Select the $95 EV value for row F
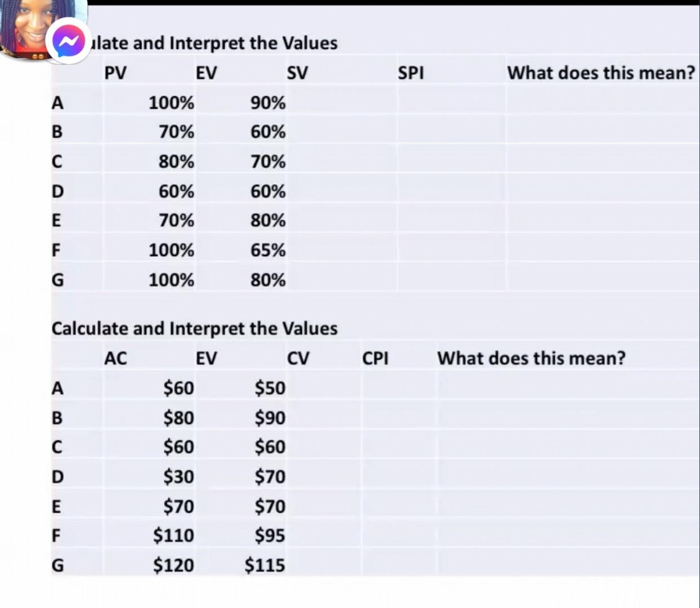Screen dimensions: 700x608 point(269,535)
